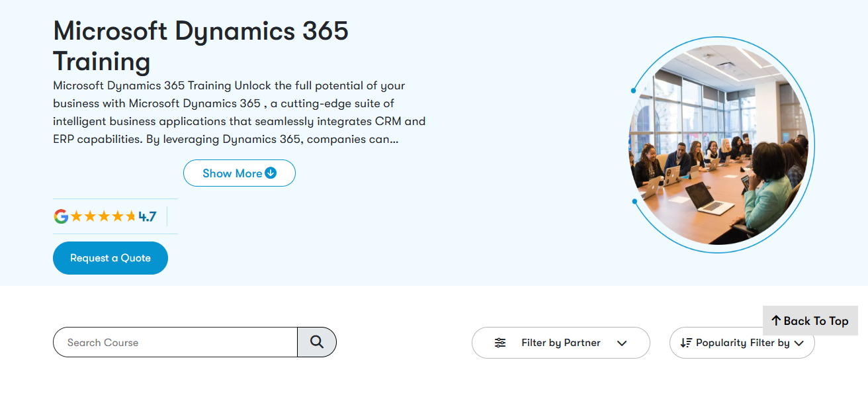
Task: Click the Google logo beside the rating
Action: 60,216
